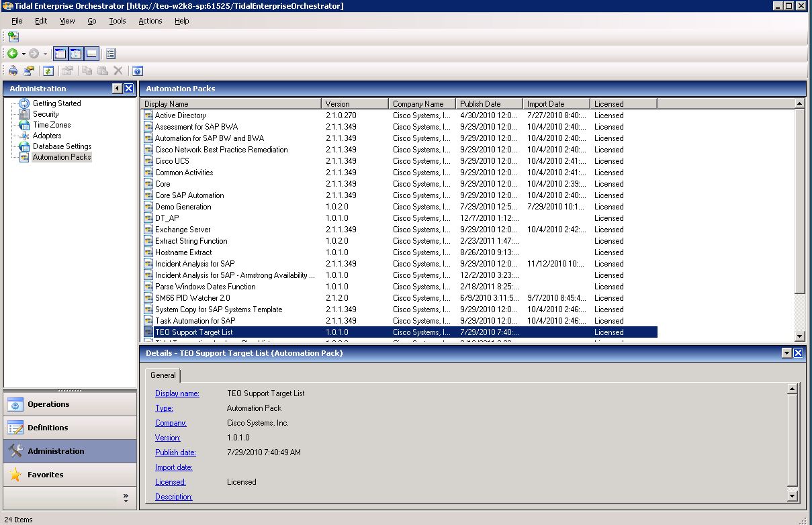812x525 pixels.
Task: Click the Licensed link in Details
Action: [171, 482]
